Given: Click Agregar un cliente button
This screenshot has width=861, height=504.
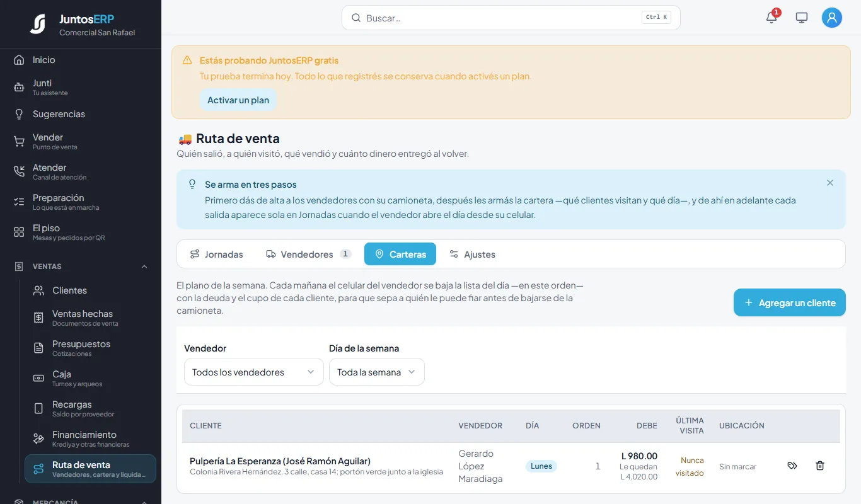Looking at the screenshot, I should pyautogui.click(x=790, y=302).
